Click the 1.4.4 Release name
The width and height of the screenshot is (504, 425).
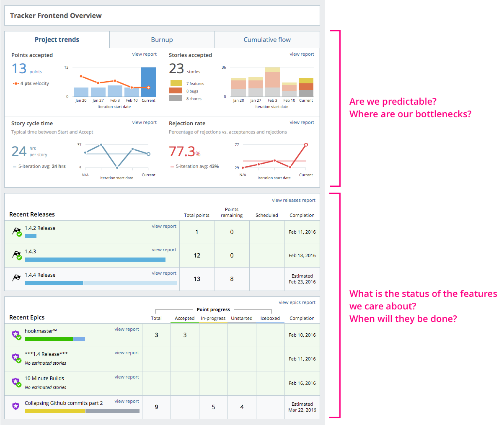[40, 275]
